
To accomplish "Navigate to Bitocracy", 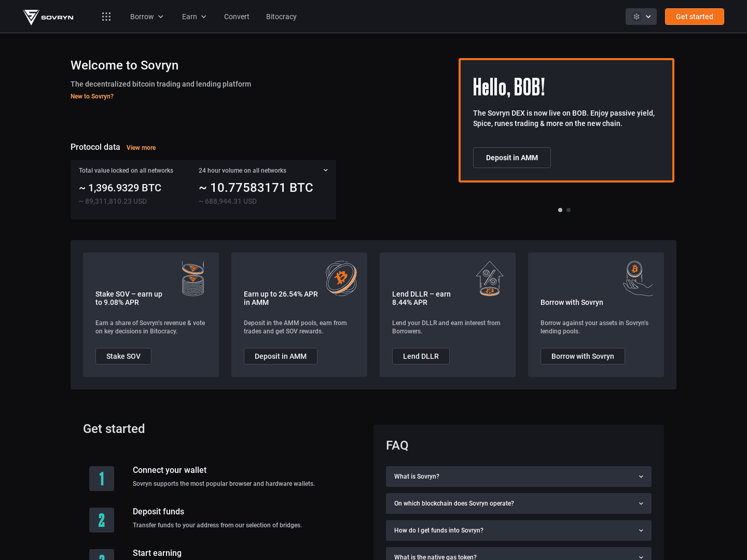I will pyautogui.click(x=281, y=16).
